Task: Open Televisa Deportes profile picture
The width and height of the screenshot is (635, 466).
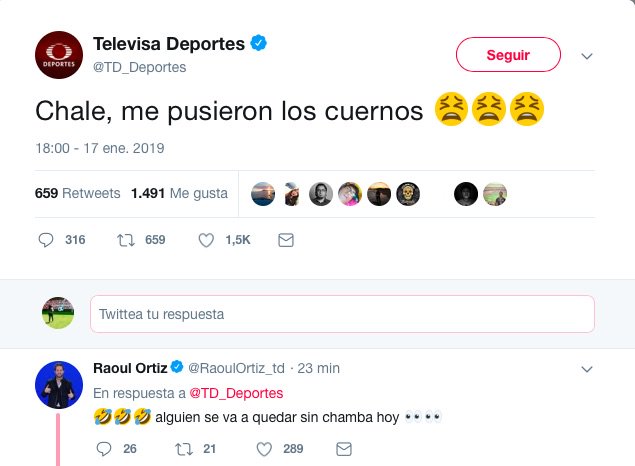Action: pos(58,54)
